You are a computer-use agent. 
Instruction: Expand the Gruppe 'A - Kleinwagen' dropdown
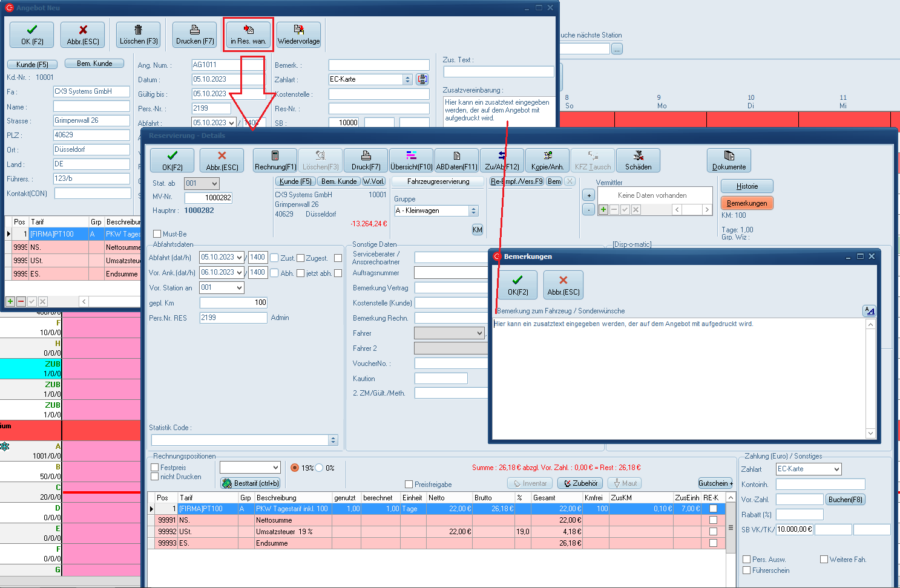[474, 211]
